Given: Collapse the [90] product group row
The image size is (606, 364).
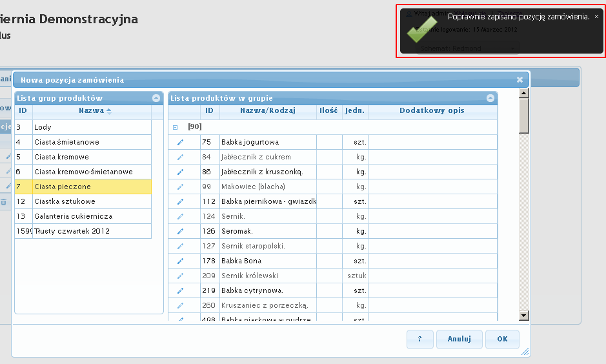Looking at the screenshot, I should click(x=175, y=128).
